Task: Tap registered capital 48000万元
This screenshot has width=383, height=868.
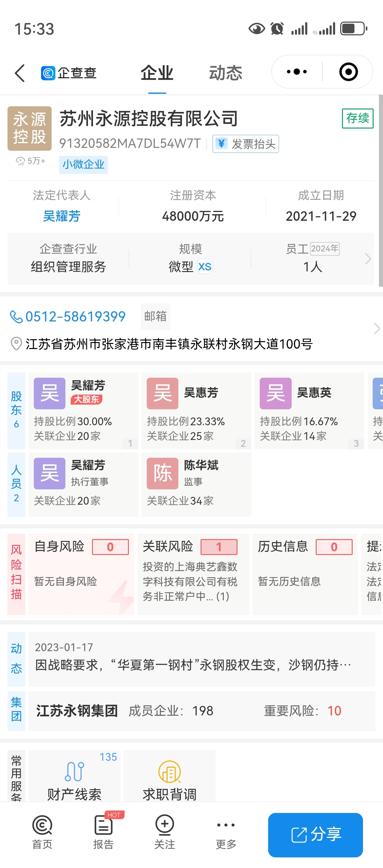Action: coord(193,216)
